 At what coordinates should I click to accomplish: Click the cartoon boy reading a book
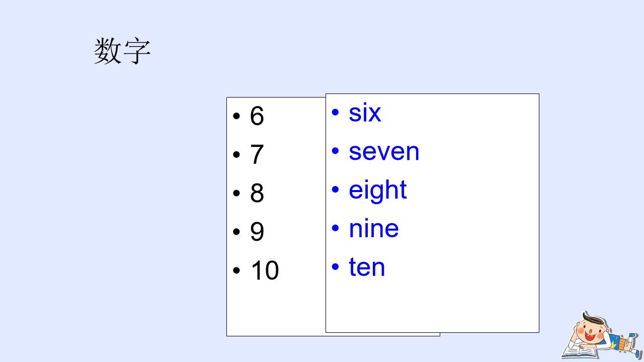pyautogui.click(x=598, y=336)
